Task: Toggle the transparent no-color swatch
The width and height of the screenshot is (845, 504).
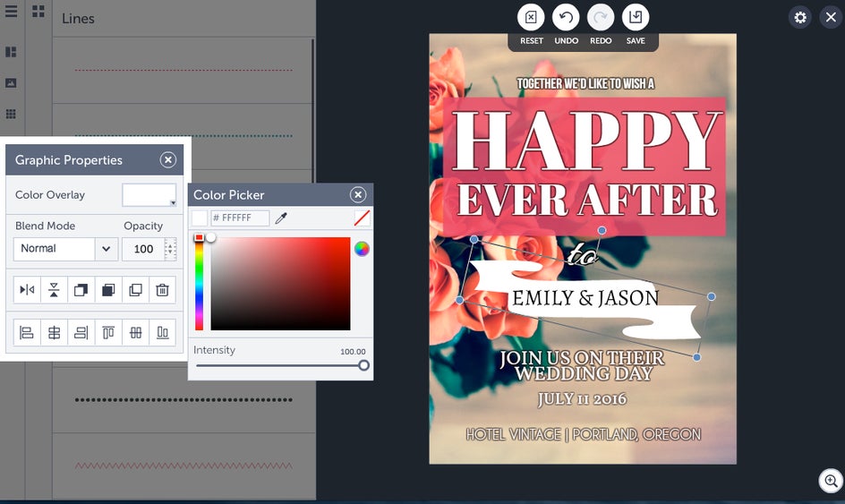Action: coord(362,218)
